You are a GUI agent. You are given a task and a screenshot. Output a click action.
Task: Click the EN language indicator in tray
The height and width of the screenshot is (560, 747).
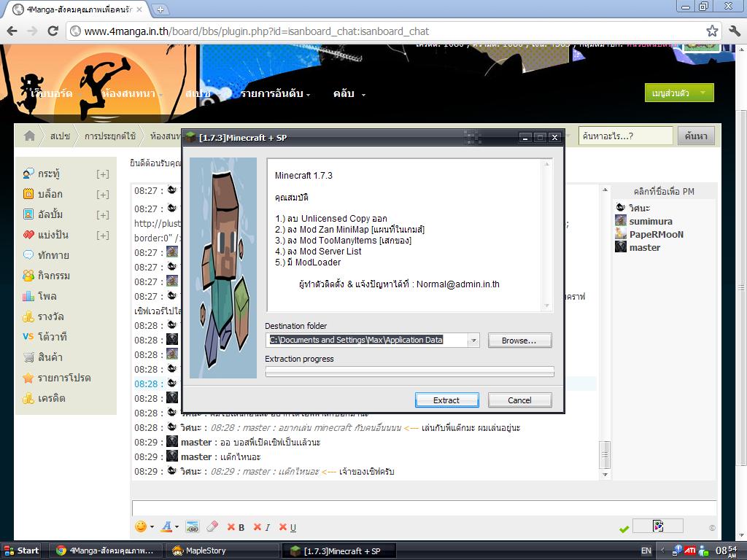[646, 551]
